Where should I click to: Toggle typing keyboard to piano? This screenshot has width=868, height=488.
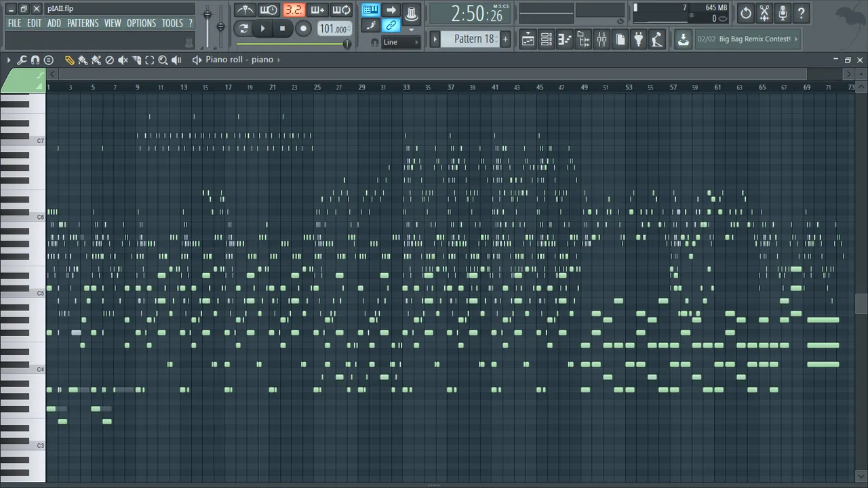pyautogui.click(x=370, y=9)
